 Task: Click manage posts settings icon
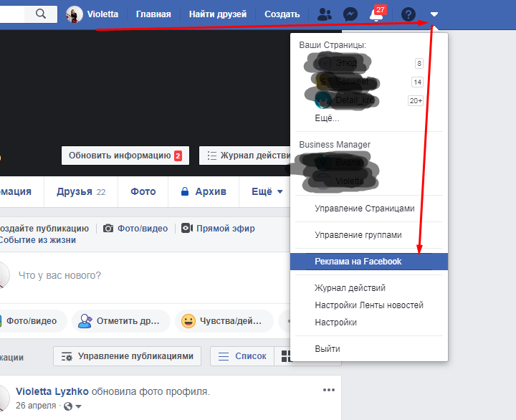coord(67,356)
